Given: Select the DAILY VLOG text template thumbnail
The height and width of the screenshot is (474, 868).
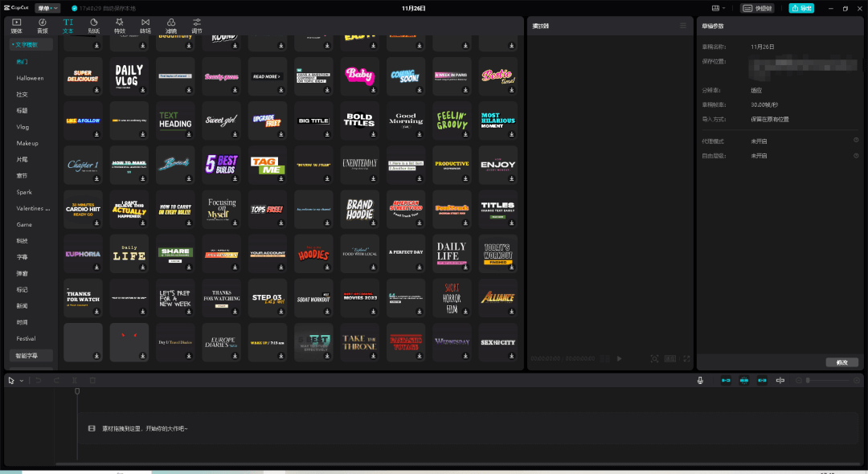Looking at the screenshot, I should tap(129, 76).
